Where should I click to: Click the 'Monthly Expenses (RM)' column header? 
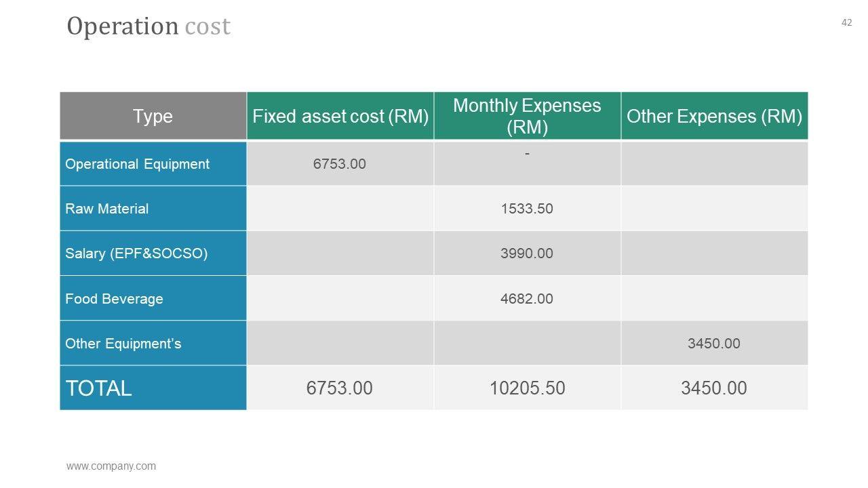point(527,116)
